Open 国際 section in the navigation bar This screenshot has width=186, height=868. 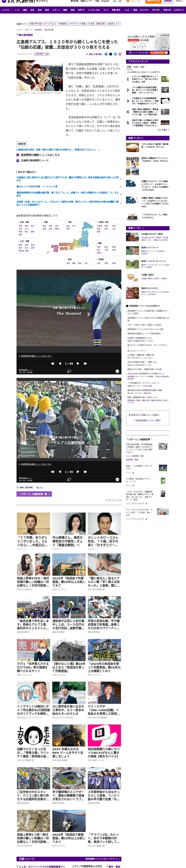[x=65, y=10]
